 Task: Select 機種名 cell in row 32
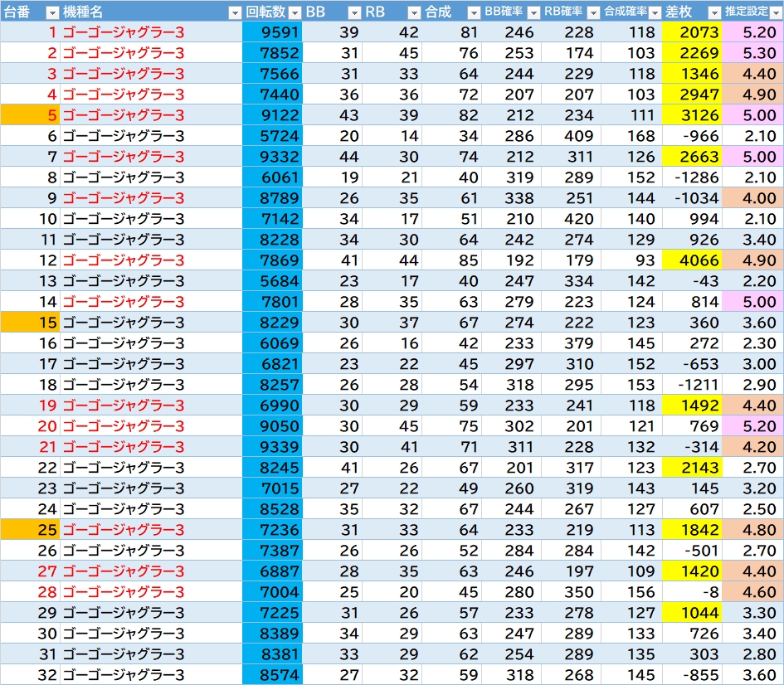(x=151, y=675)
